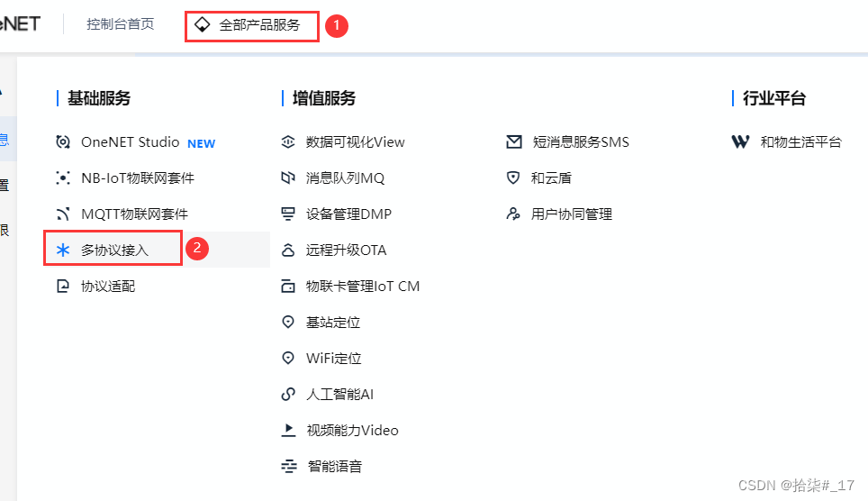
Task: Click the NEW badge beside OneNET Studio
Action: coord(201,143)
